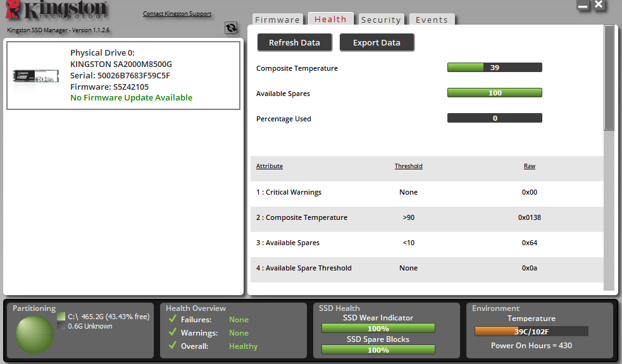This screenshot has height=364, width=622.
Task: Open Contact Kingston Support link
Action: (177, 13)
